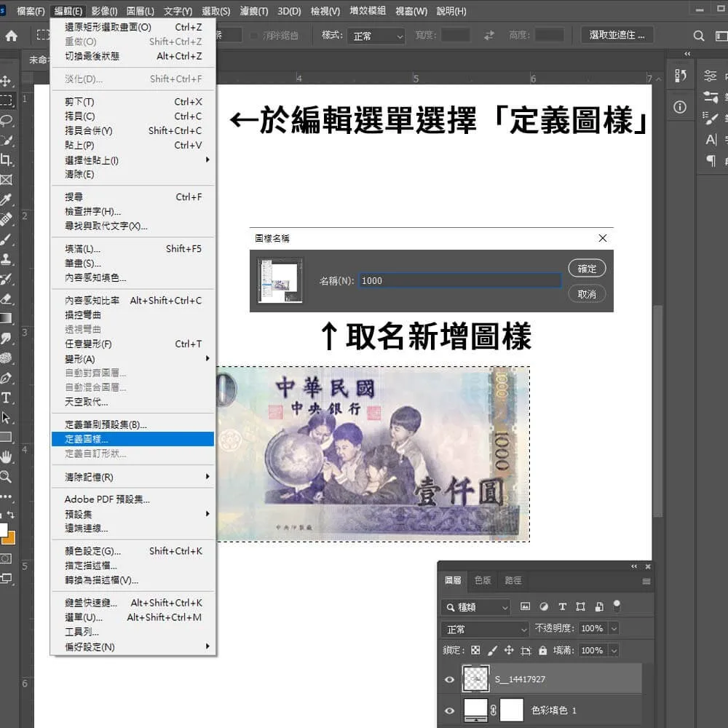Expand the 偏好設定(N) submenu

(132, 646)
